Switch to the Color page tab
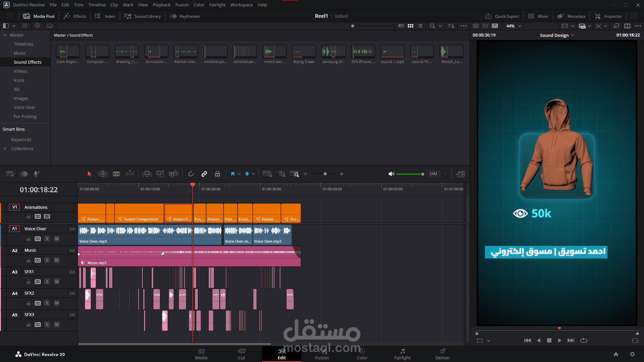The image size is (644, 362). click(362, 354)
